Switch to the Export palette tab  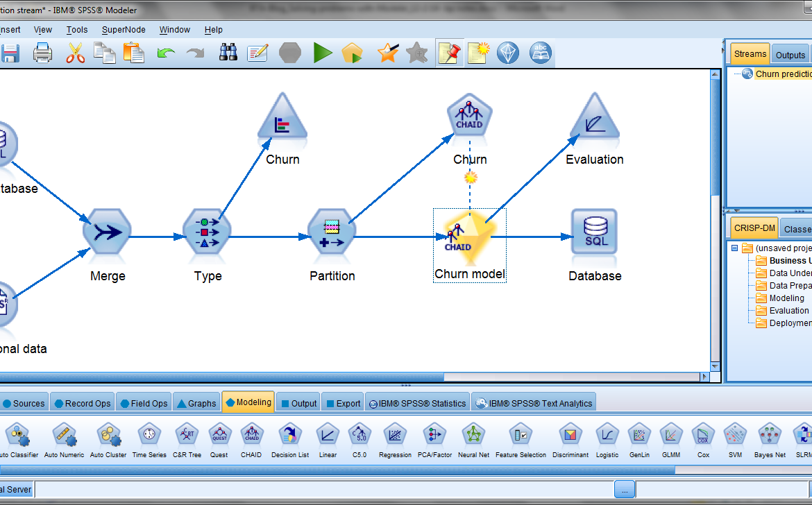[341, 403]
